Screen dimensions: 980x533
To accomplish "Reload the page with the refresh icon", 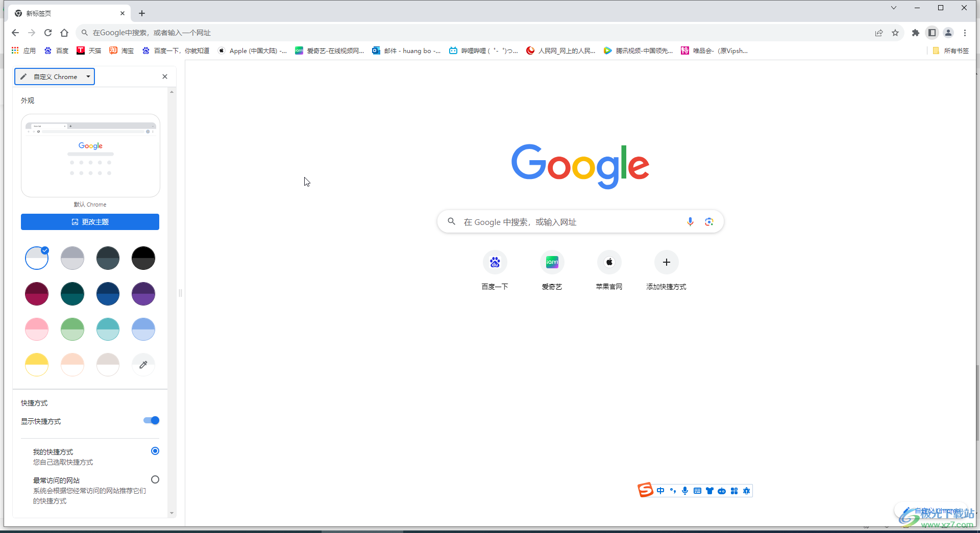I will (x=48, y=33).
